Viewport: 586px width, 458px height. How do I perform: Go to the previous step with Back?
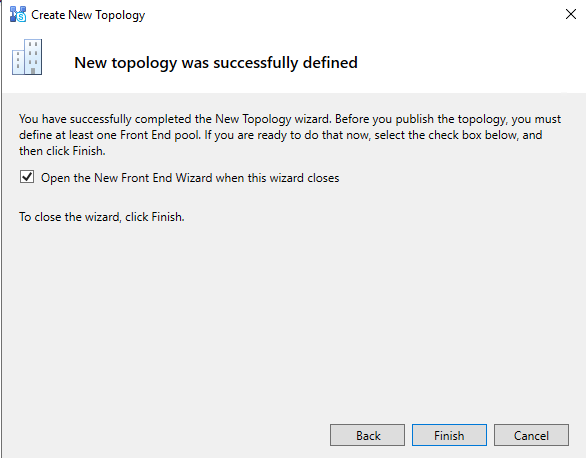[x=367, y=435]
